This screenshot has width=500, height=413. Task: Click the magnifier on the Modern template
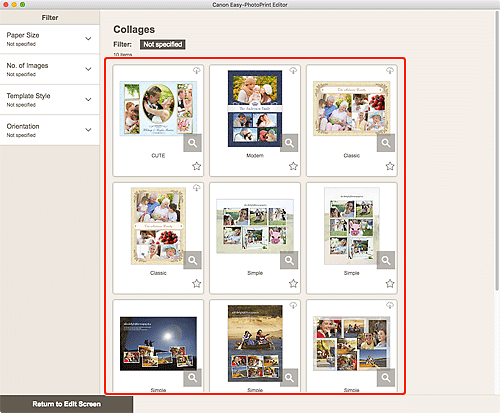point(289,143)
